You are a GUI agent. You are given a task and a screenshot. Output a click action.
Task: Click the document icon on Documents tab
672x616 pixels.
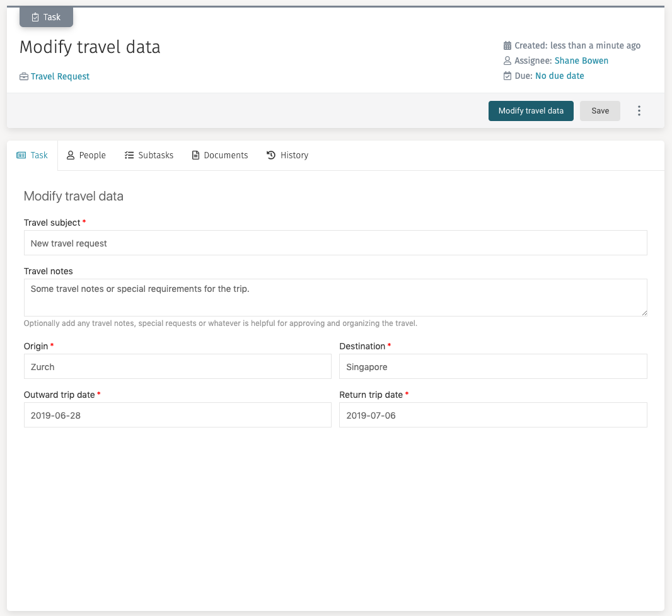pyautogui.click(x=195, y=154)
